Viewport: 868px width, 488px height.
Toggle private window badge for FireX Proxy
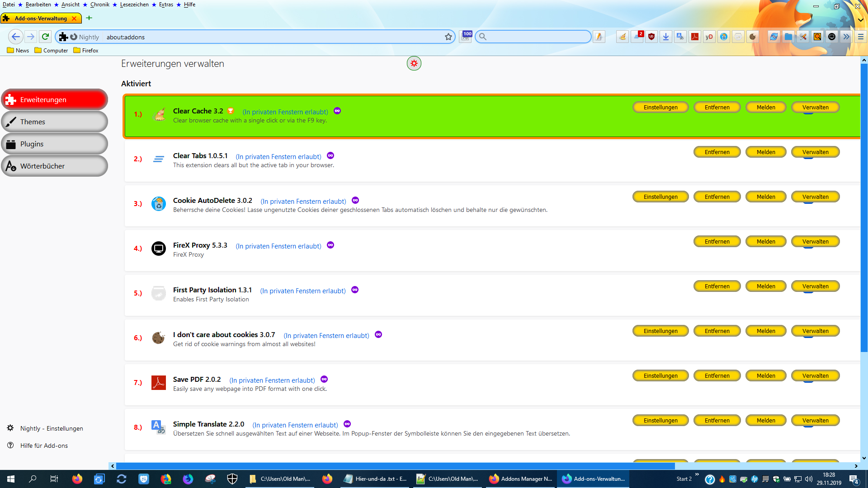click(330, 245)
